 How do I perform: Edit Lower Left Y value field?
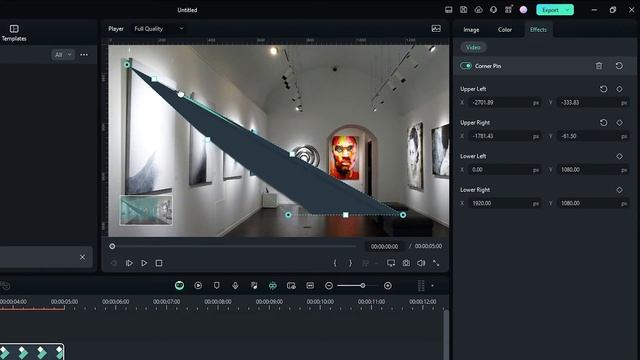[x=593, y=169]
